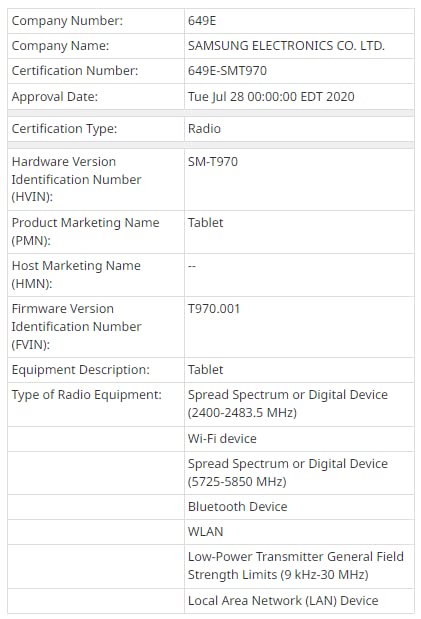This screenshot has height=619, width=421.
Task: Click the SM-T970 hardware version value
Action: point(212,162)
